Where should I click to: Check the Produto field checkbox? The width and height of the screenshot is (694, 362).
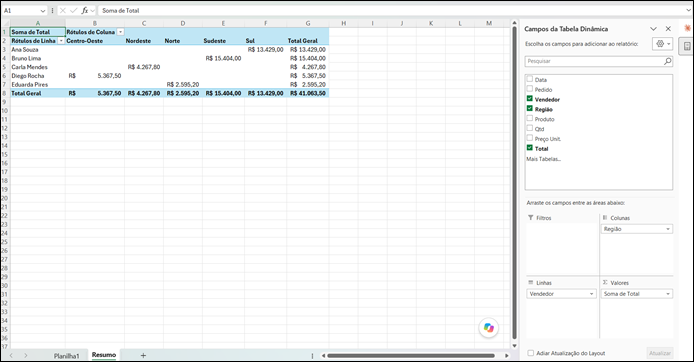coord(529,118)
